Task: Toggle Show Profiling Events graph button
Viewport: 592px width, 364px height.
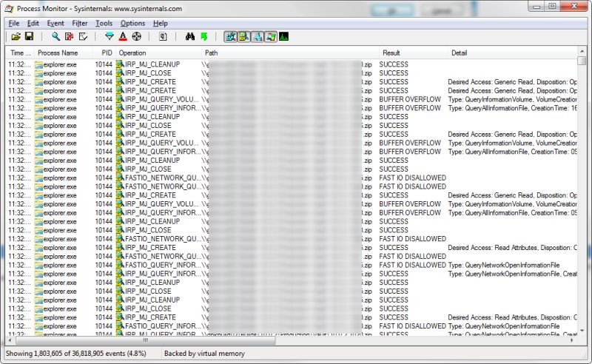Action: [x=284, y=37]
